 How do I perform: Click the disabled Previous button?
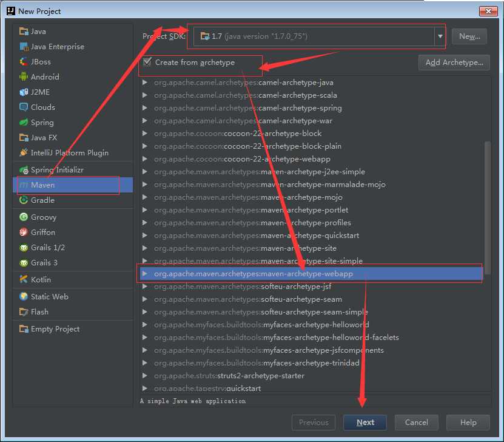click(314, 423)
